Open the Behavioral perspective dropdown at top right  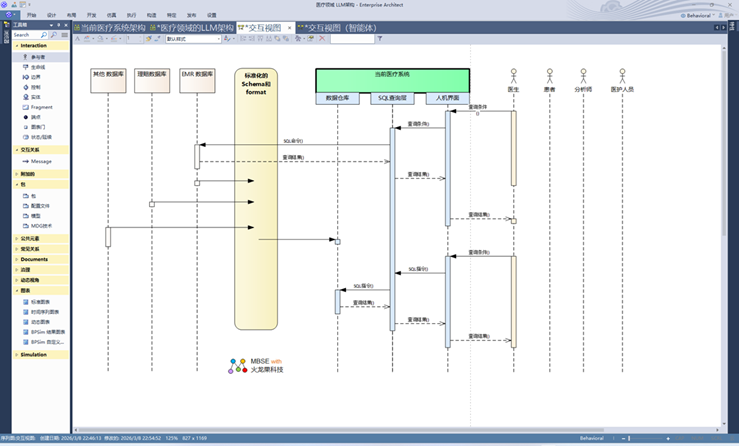(700, 15)
